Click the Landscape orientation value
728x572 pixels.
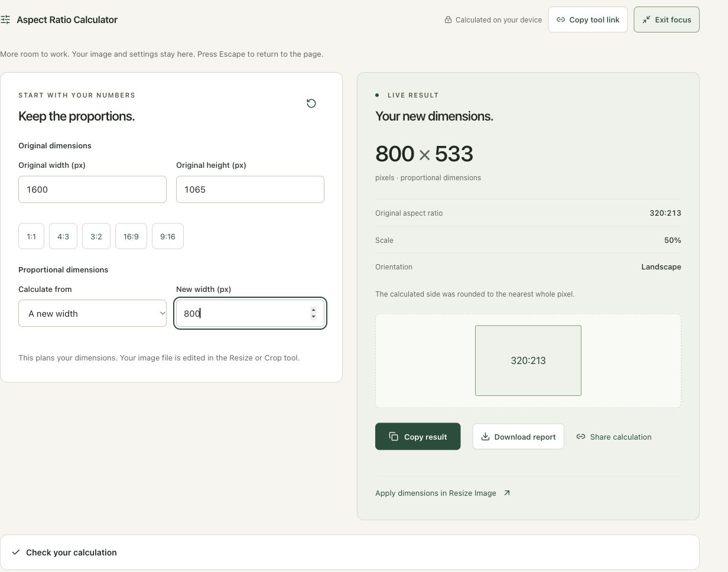661,267
